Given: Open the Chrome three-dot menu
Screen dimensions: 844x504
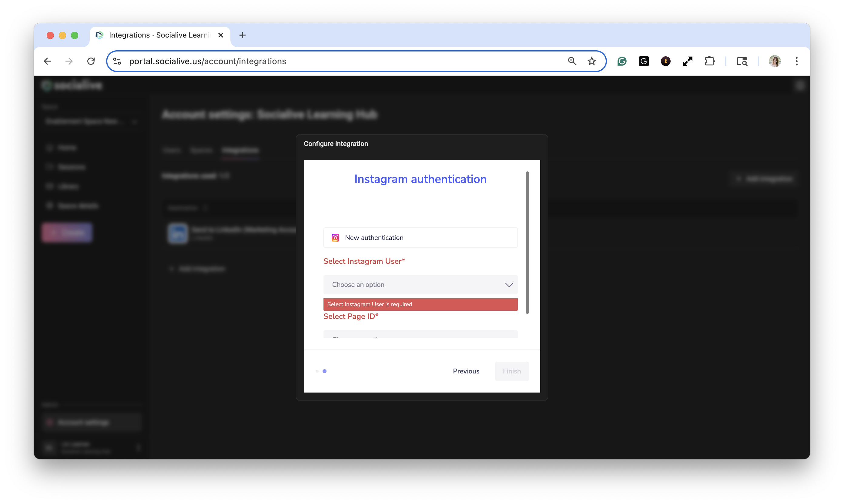Looking at the screenshot, I should coord(796,61).
